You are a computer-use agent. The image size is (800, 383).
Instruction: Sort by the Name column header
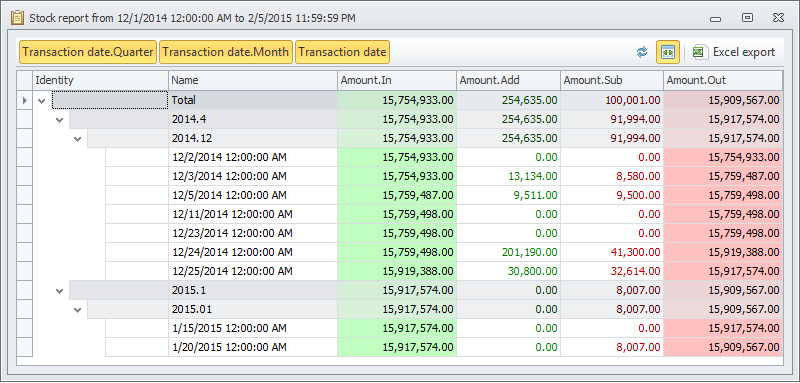click(253, 81)
